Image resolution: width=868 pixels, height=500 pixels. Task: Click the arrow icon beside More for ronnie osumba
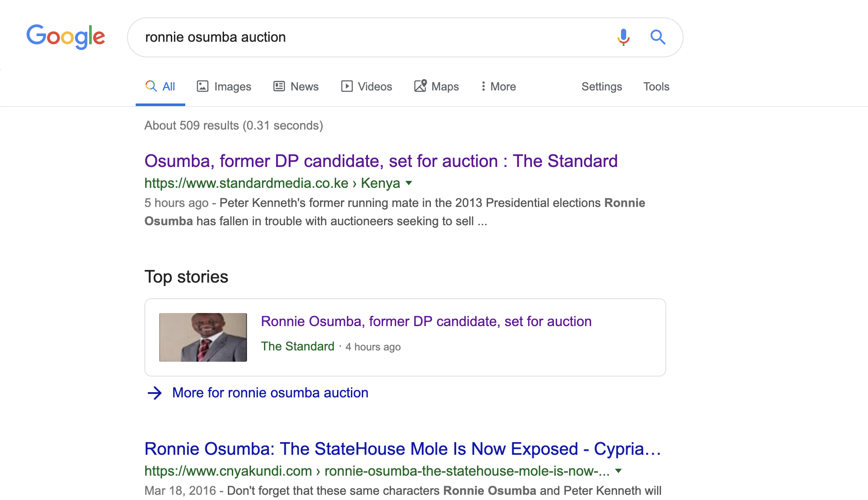coord(155,393)
